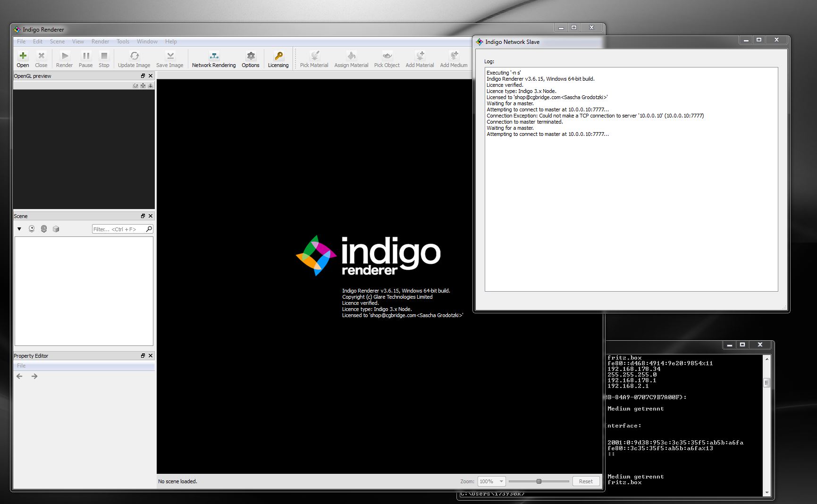Close the Indigo Network Slave window
817x504 pixels.
click(776, 41)
